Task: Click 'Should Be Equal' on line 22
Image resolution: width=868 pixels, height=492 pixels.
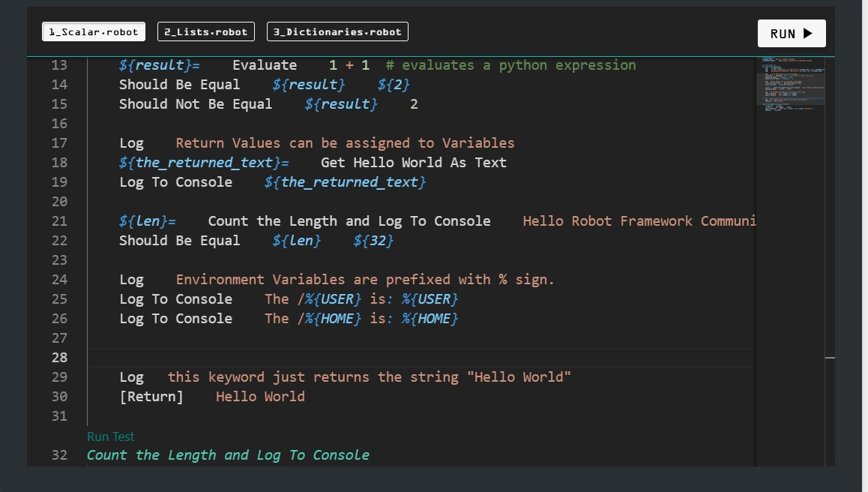Action: coord(179,241)
